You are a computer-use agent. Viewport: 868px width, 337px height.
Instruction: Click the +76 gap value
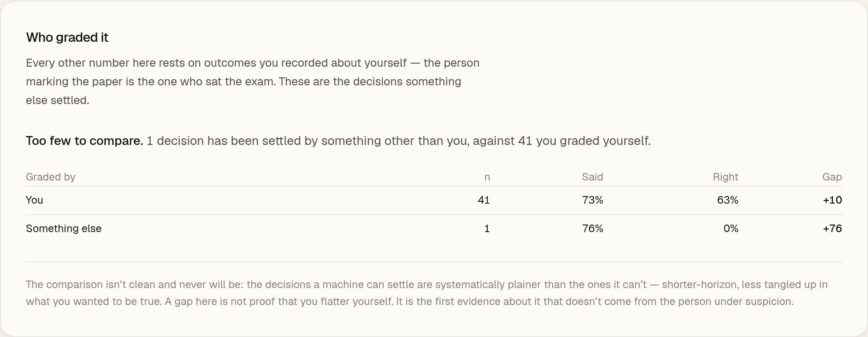[832, 229]
